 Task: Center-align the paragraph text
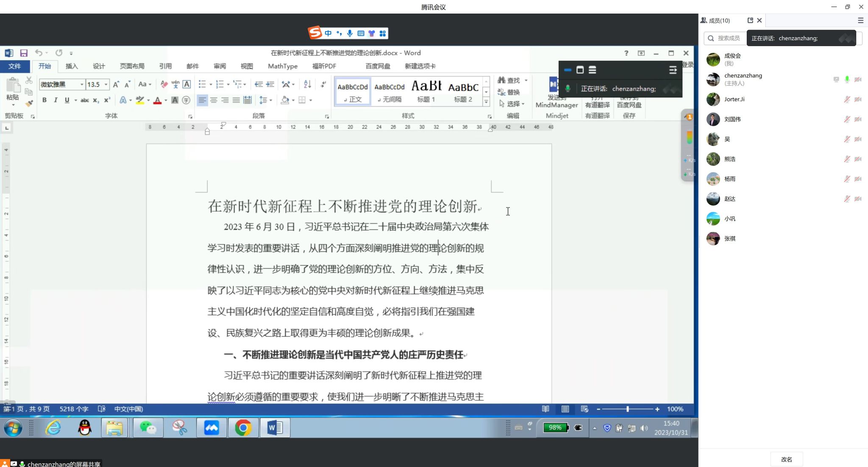214,100
